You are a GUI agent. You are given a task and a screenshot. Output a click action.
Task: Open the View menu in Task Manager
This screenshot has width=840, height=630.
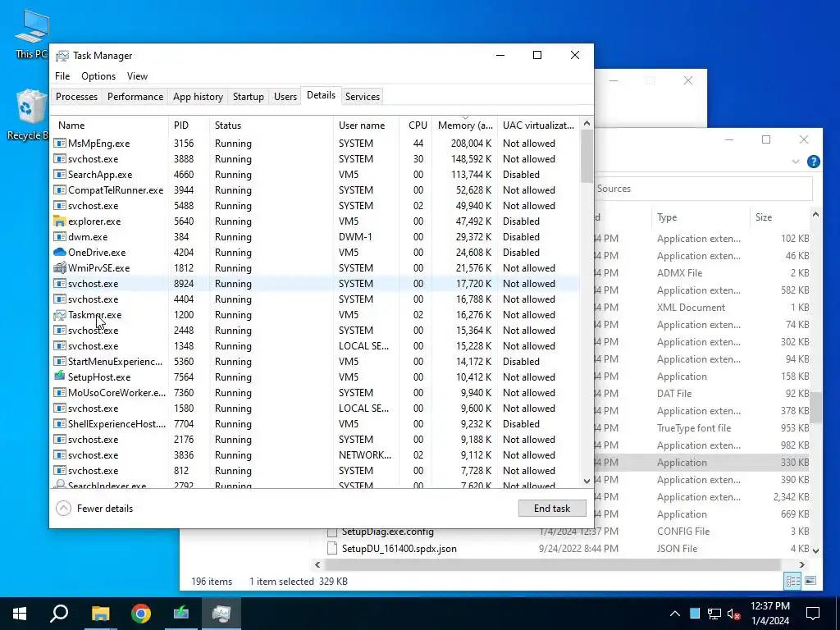[x=137, y=76]
